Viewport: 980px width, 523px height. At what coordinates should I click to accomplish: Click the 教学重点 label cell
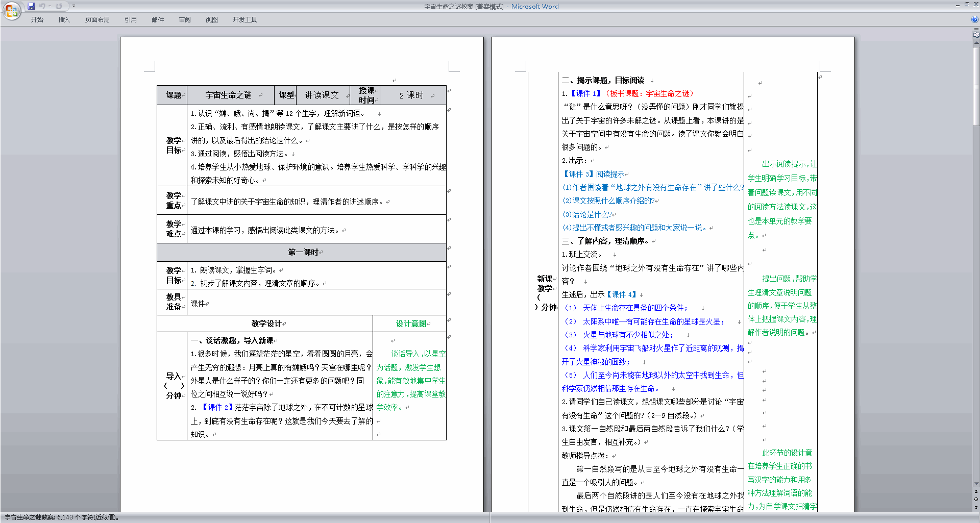click(x=173, y=201)
